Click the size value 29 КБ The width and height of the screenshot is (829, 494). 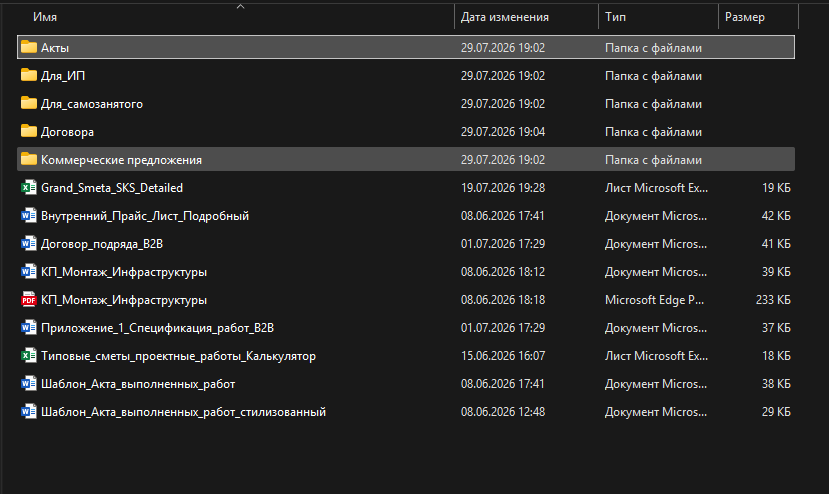tap(776, 412)
